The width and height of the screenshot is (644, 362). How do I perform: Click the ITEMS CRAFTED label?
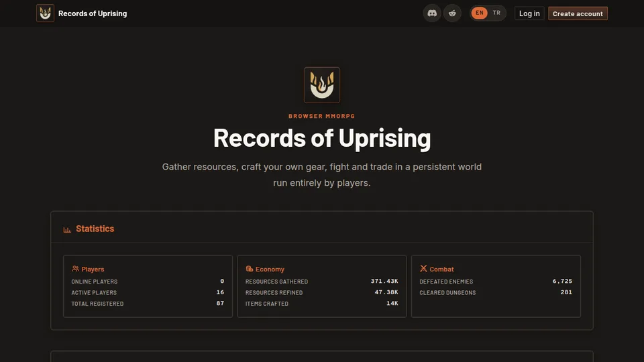[x=267, y=304]
